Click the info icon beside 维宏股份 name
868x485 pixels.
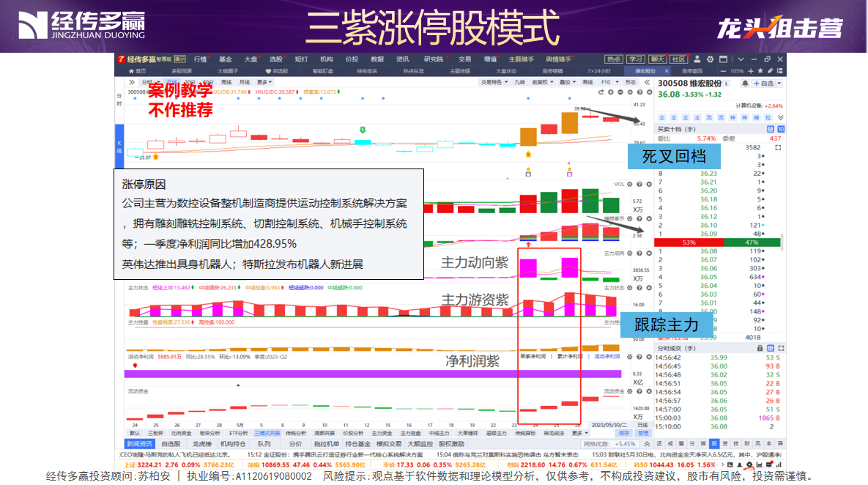pyautogui.click(x=727, y=84)
